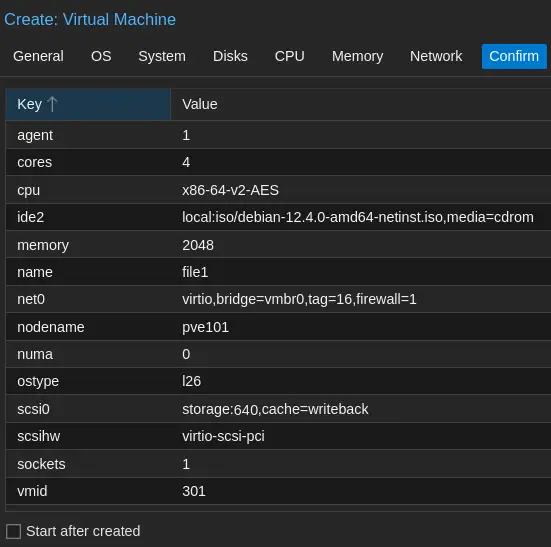Click the cpu x86-64-v2-AES row

[x=278, y=190]
